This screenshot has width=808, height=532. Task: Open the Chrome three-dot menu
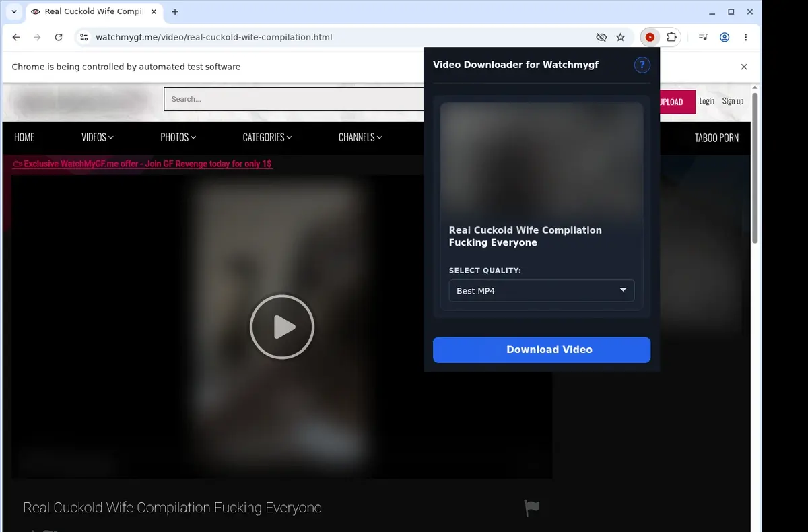[x=746, y=37]
